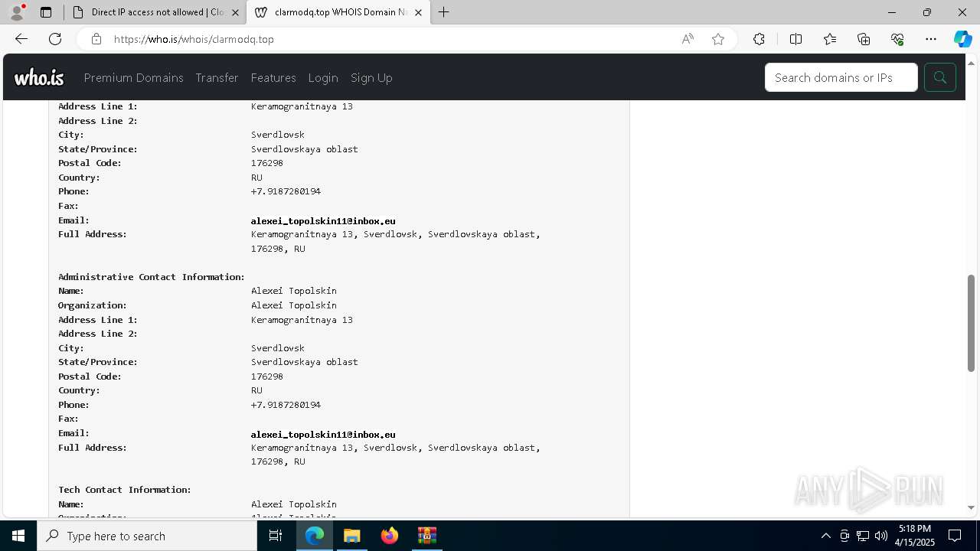Close the 'Direct IP access not allowed' tab
980x551 pixels.
pyautogui.click(x=235, y=12)
